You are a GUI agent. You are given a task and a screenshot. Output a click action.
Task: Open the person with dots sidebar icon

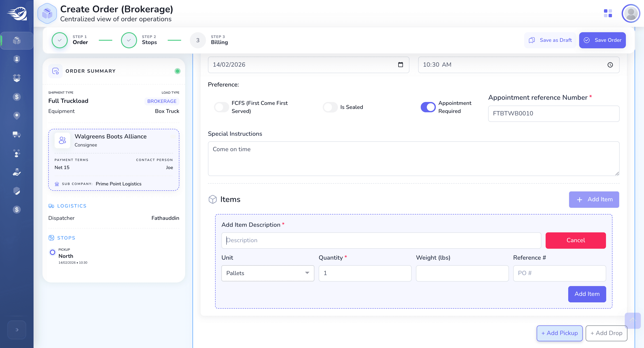[17, 153]
